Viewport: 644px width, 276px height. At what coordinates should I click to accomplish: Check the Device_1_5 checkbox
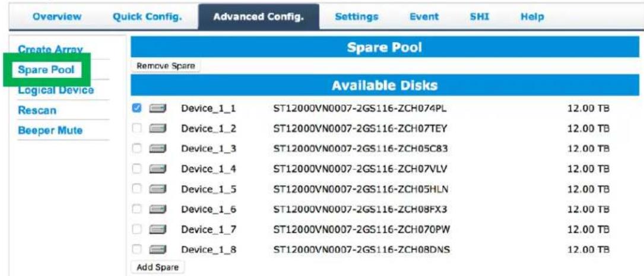(x=137, y=189)
